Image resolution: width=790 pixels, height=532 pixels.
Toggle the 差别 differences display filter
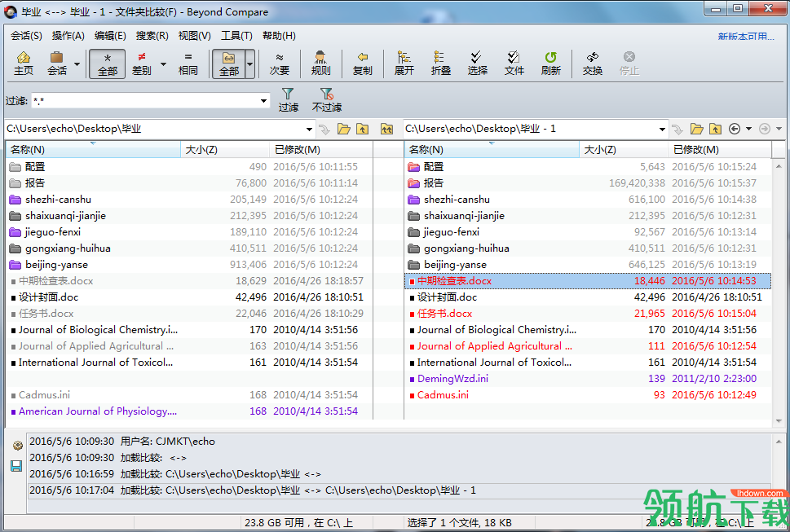click(x=142, y=64)
